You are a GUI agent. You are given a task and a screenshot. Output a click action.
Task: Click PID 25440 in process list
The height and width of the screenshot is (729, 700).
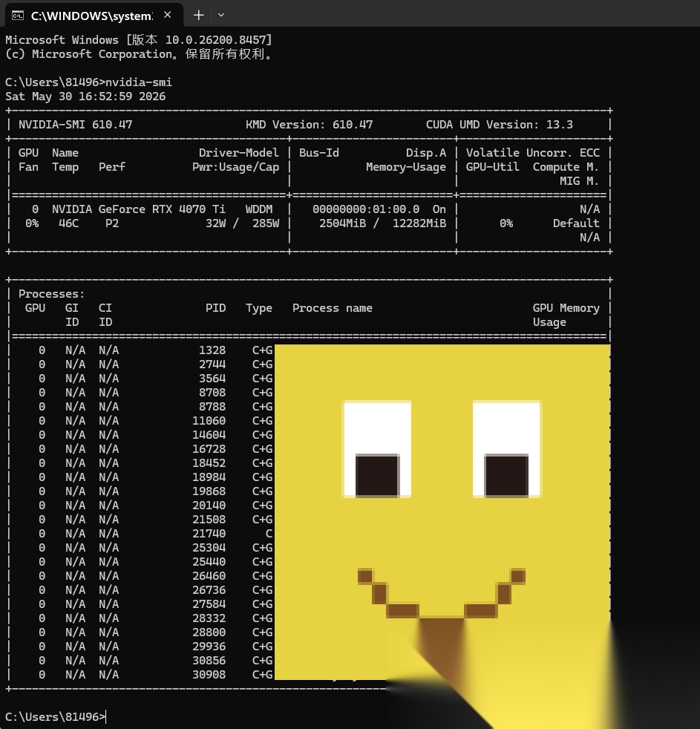209,562
